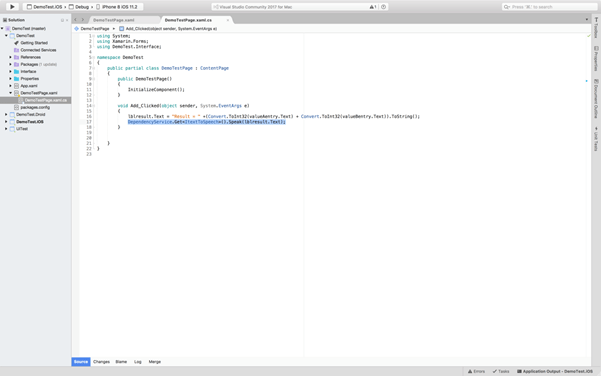
Task: Expand the App.xaml node
Action: tap(11, 86)
